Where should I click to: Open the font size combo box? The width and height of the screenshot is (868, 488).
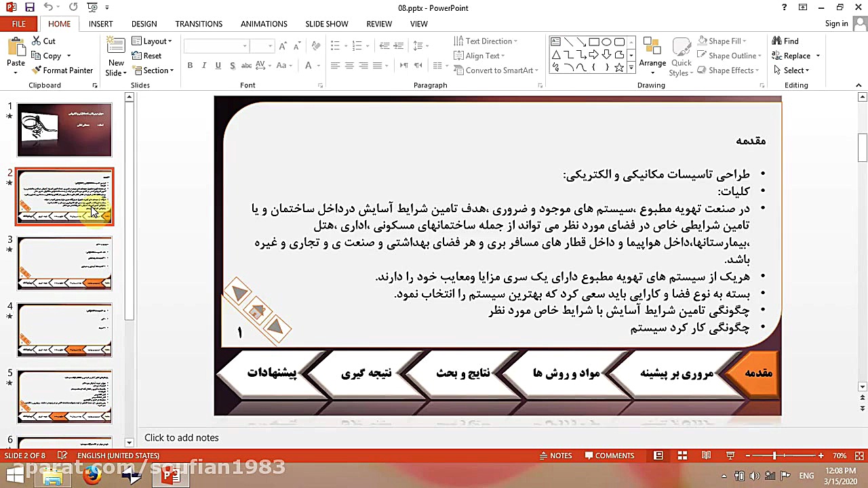(262, 45)
